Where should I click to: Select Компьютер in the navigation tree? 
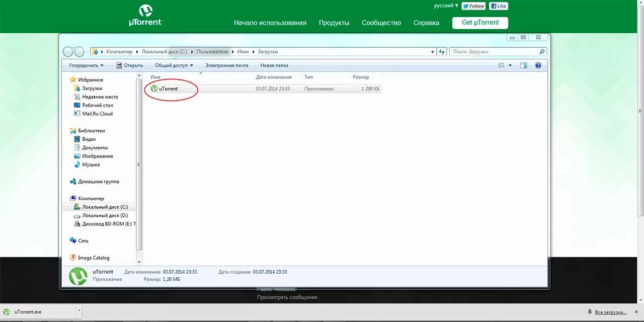(91, 199)
